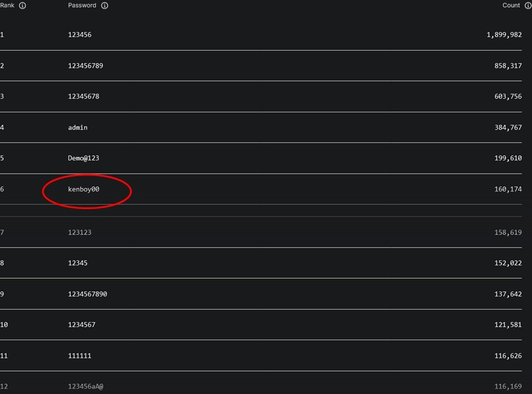This screenshot has height=394, width=532.
Task: Select the count 384,767 in admin row
Action: [508, 128]
